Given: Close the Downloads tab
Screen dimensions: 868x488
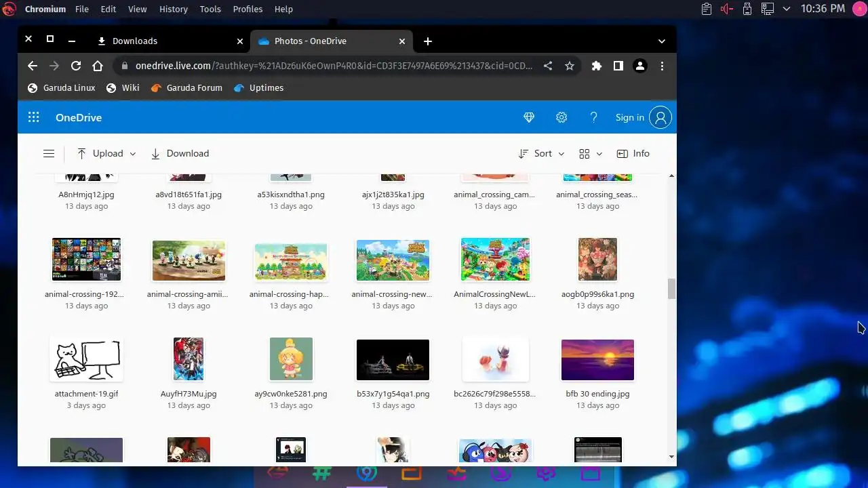Looking at the screenshot, I should click(x=240, y=41).
